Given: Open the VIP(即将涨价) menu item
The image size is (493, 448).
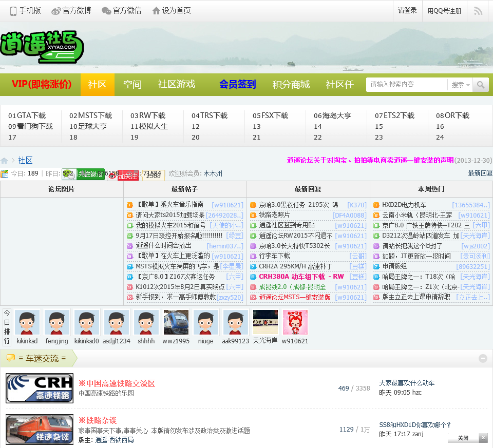Looking at the screenshot, I should pos(42,85).
